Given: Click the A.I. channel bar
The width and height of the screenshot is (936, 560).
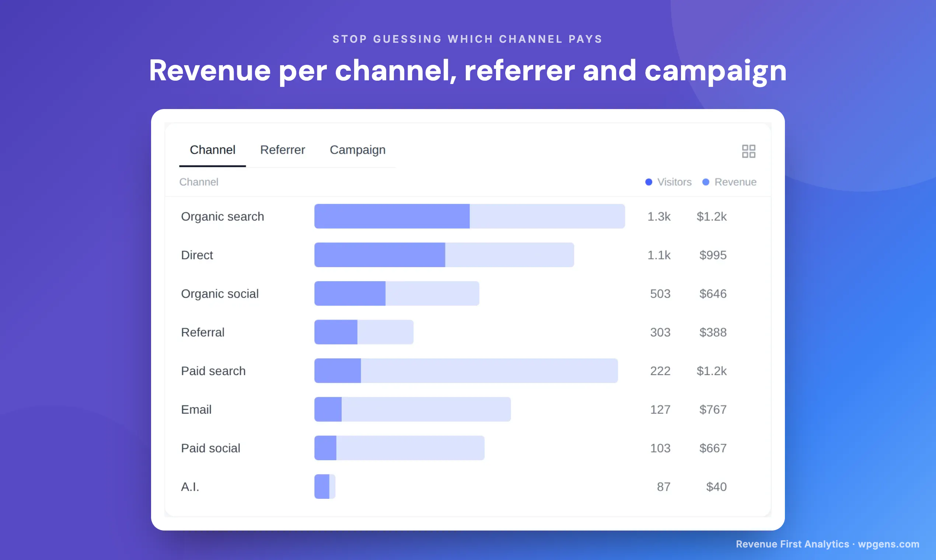Looking at the screenshot, I should click(325, 486).
